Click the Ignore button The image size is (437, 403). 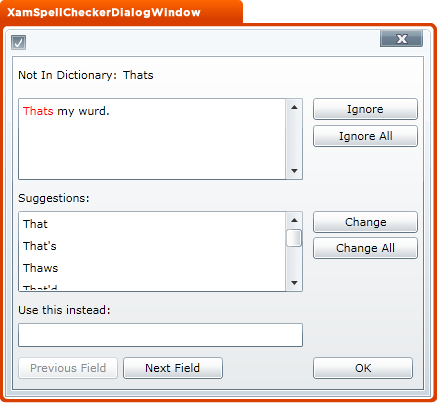(x=365, y=109)
